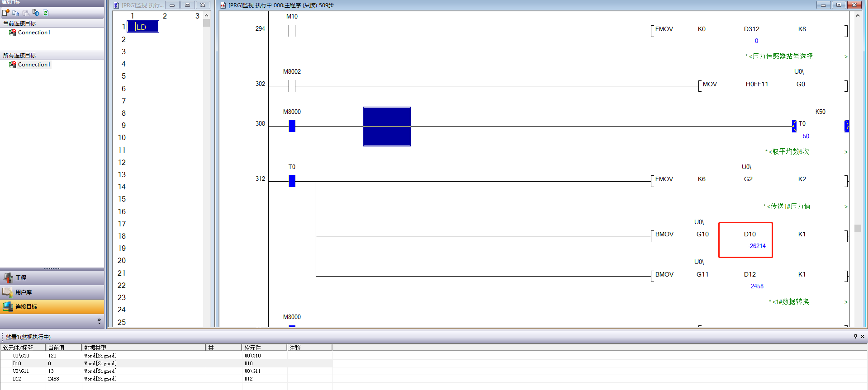The height and width of the screenshot is (390, 868).
Task: Click the M8000 contact at step 308
Action: [x=292, y=126]
